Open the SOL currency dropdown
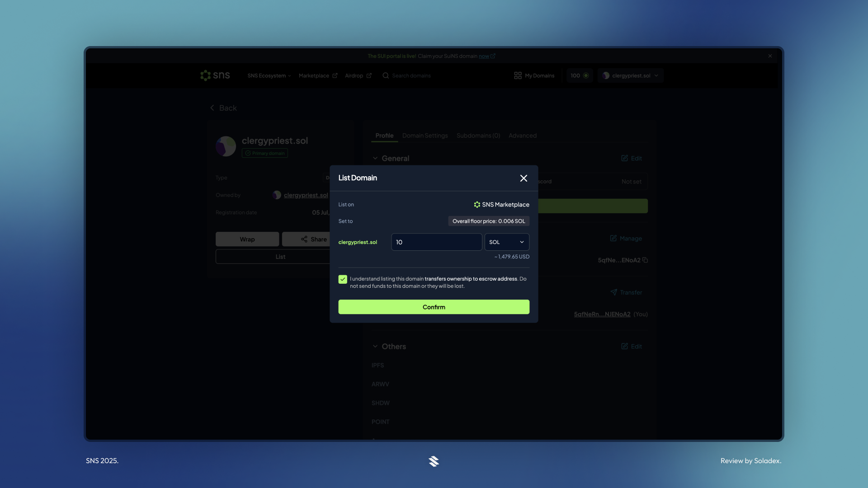 click(x=507, y=242)
